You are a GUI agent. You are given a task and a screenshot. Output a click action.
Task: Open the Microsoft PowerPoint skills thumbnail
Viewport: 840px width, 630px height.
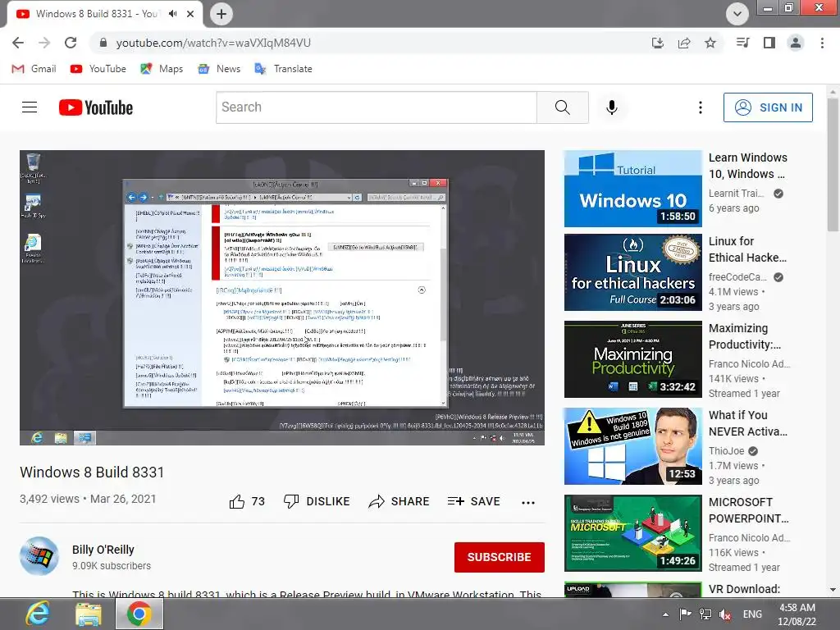point(632,533)
